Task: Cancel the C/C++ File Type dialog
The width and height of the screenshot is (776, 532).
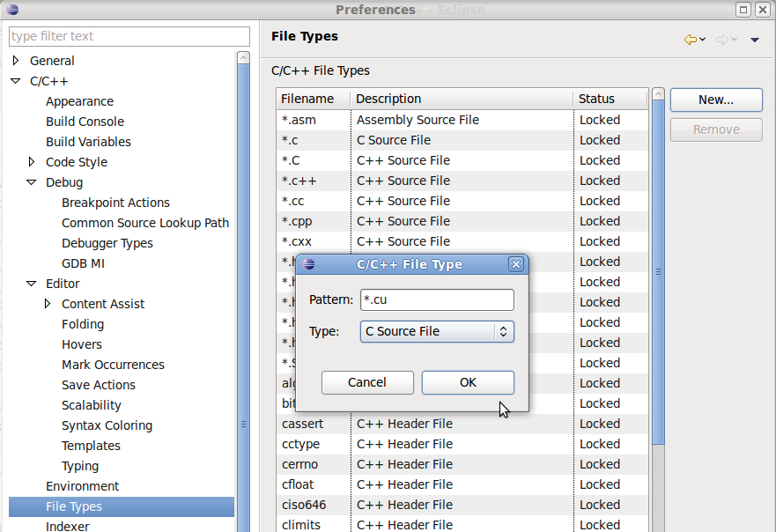Action: click(367, 382)
